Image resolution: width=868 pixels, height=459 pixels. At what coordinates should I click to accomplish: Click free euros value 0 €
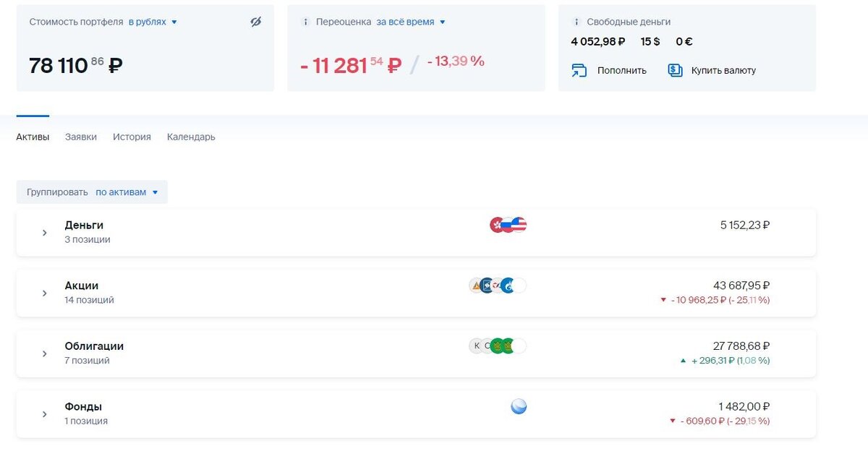[x=684, y=42]
